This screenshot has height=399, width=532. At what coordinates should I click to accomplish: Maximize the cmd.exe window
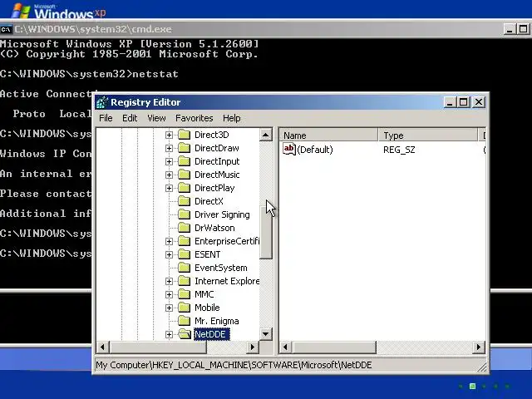coord(523,30)
